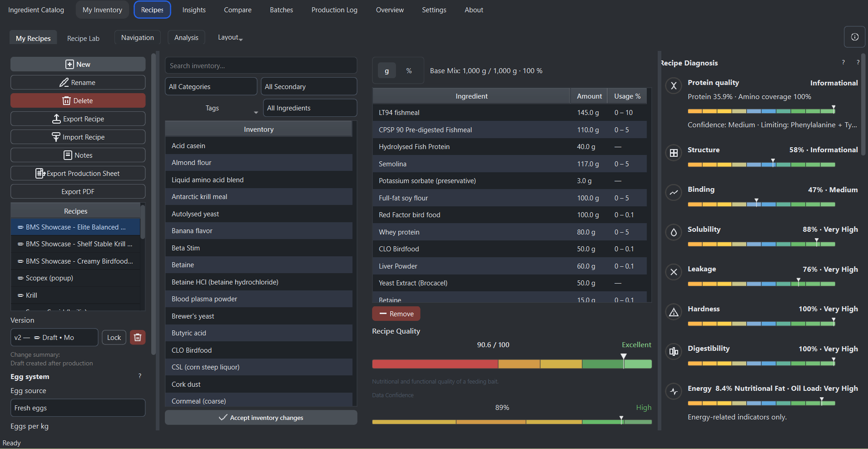This screenshot has width=868, height=449.
Task: Click the Hardness warning triangle icon
Action: (674, 312)
